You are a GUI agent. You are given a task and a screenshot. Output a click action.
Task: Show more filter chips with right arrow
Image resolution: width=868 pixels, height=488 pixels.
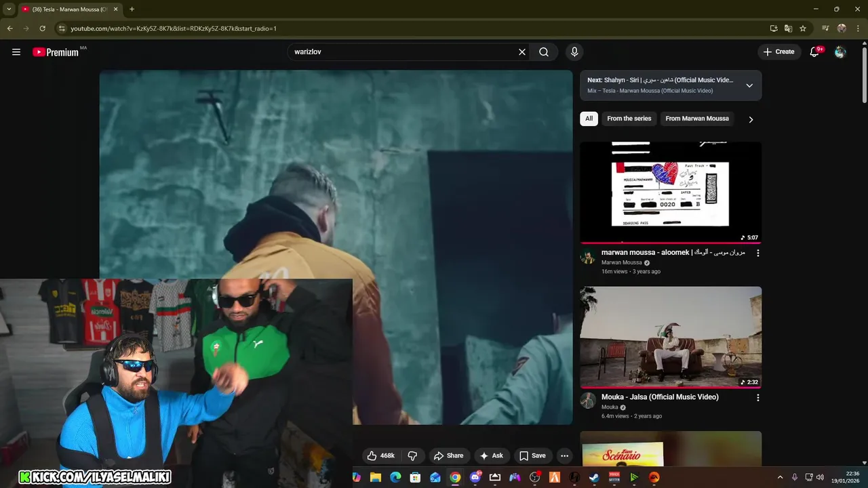point(751,119)
